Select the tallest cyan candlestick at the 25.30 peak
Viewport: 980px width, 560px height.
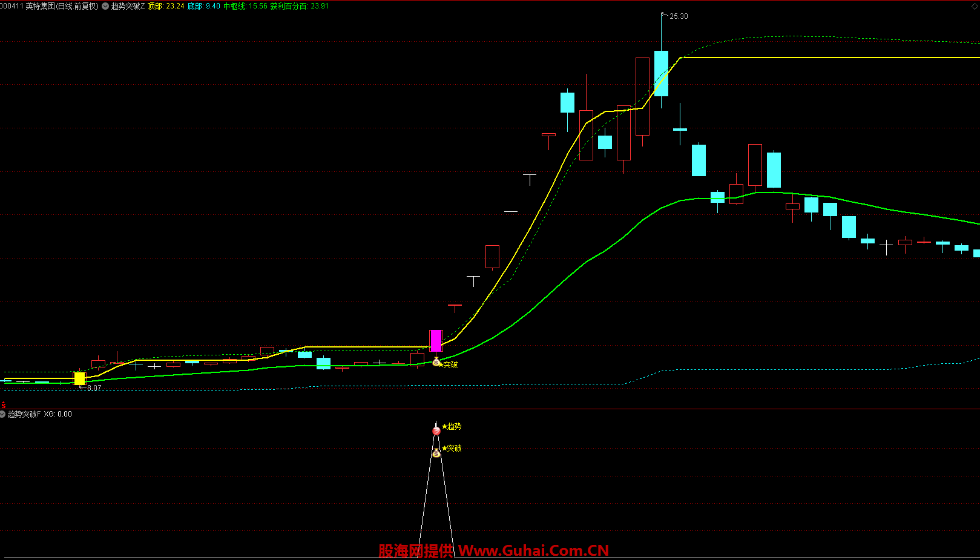coord(661,73)
